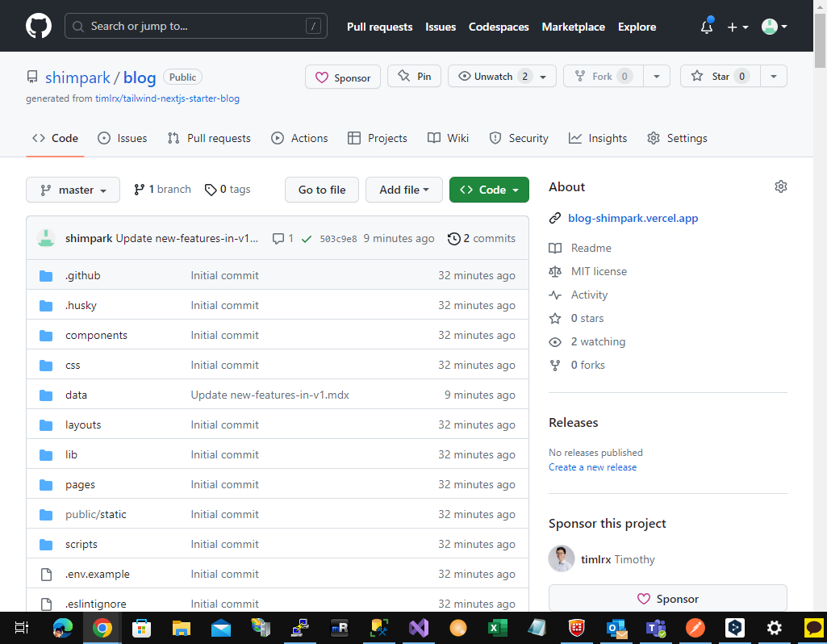
Task: Open Marketplace in top navigation
Action: (574, 27)
